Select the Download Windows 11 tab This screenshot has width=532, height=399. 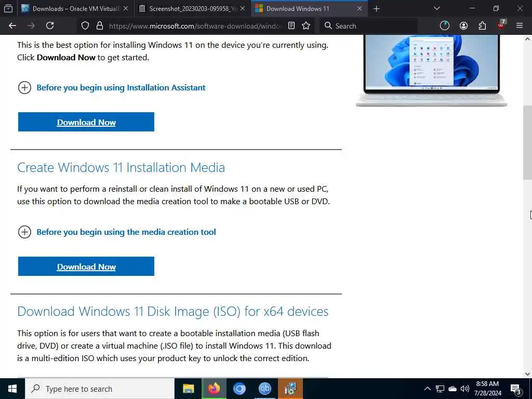309,9
